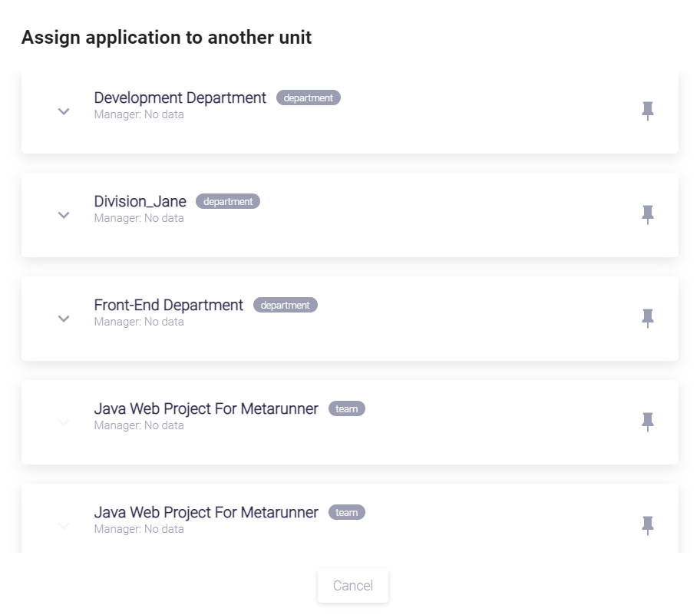Click the department badge next to Development Department
This screenshot has height=615, width=700.
pos(308,98)
